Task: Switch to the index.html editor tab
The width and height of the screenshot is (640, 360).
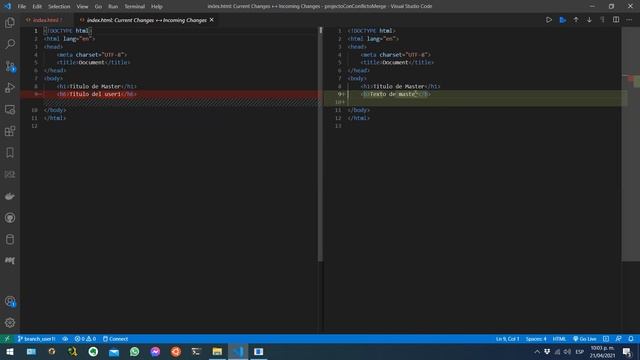Action: tap(47, 20)
